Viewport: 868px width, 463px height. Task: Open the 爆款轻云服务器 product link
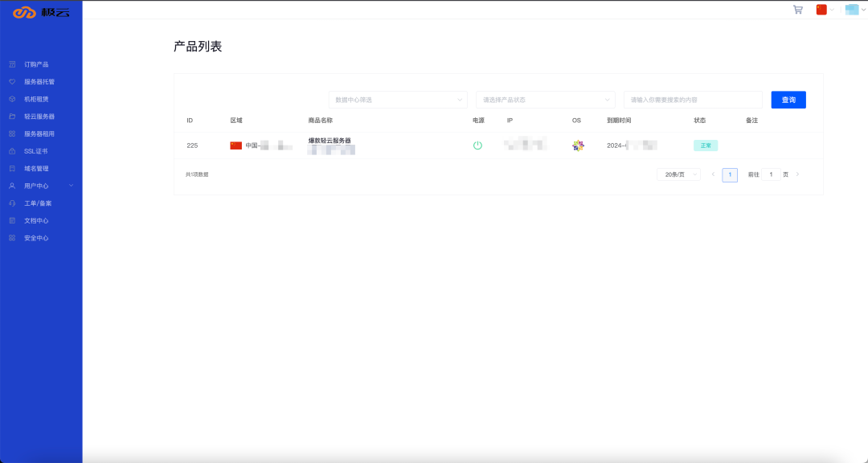[x=330, y=141]
